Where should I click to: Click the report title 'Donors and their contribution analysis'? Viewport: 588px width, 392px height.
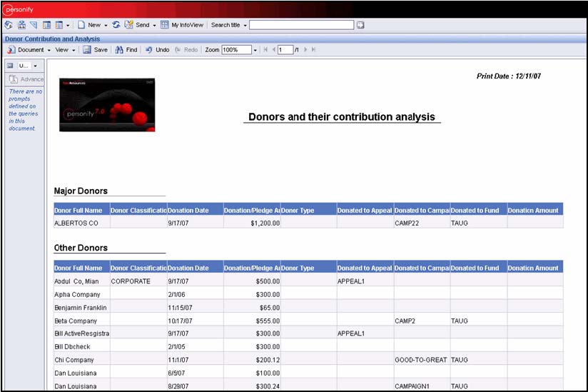342,116
